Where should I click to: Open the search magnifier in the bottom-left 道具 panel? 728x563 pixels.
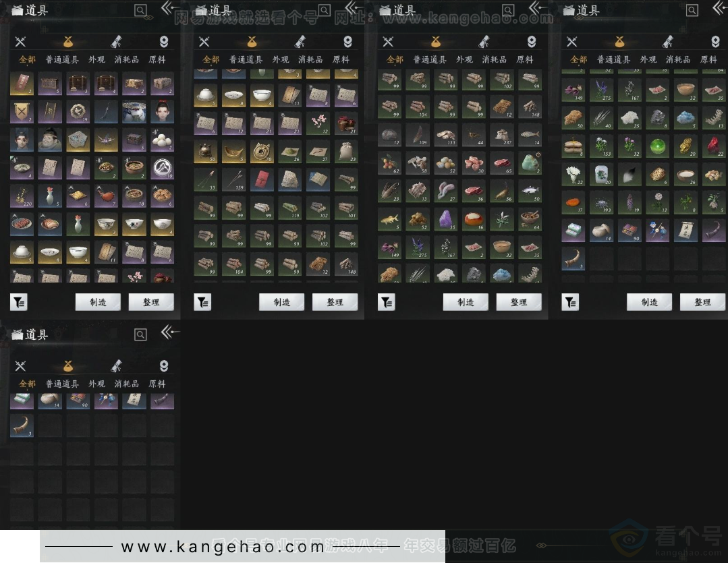140,334
